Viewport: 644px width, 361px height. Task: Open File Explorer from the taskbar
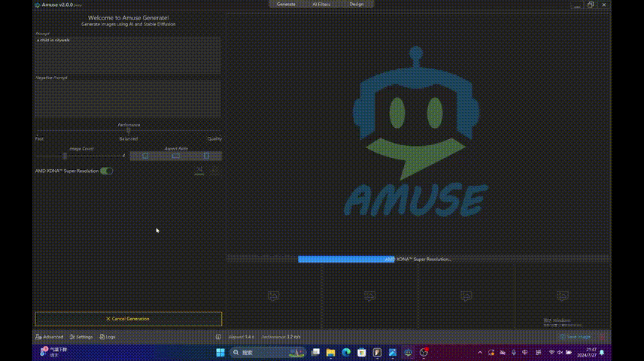click(x=331, y=352)
